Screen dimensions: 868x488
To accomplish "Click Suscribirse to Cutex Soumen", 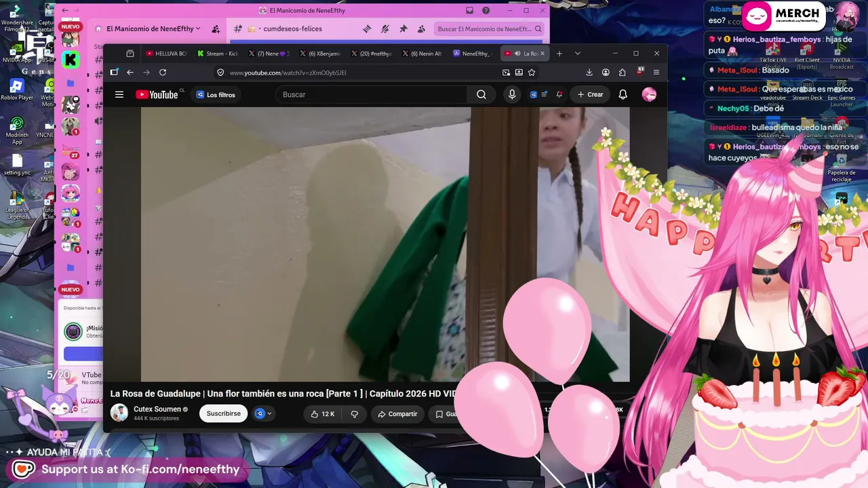I will (223, 413).
